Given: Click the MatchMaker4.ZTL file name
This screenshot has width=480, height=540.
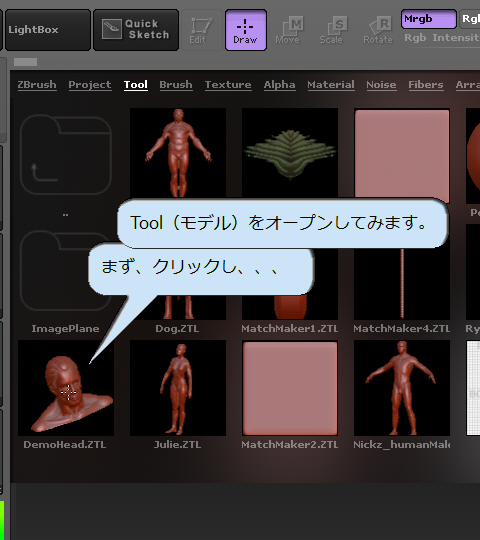Looking at the screenshot, I should 401,329.
